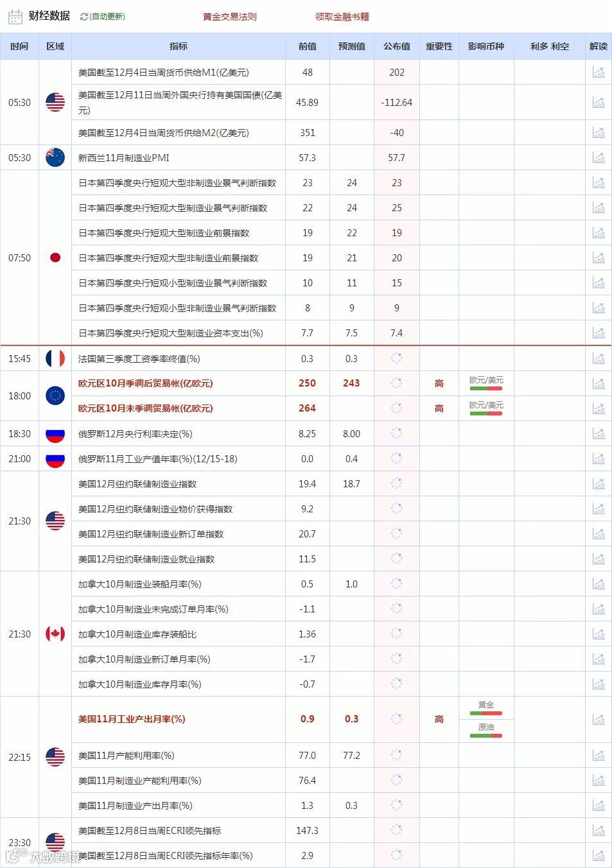Viewport: 612px width, 868px height.
Task: Open chart icon for 俄罗斯12月央行利率决定 row
Action: [x=599, y=433]
